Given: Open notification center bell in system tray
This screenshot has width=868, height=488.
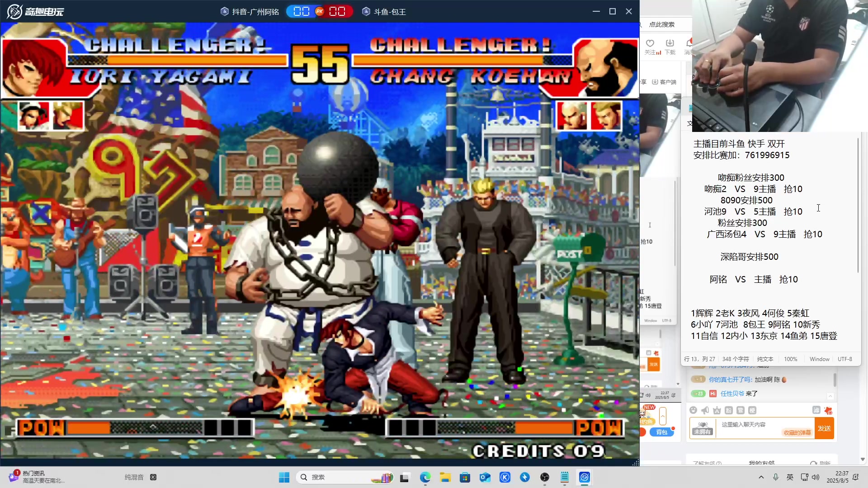Looking at the screenshot, I should tap(855, 477).
